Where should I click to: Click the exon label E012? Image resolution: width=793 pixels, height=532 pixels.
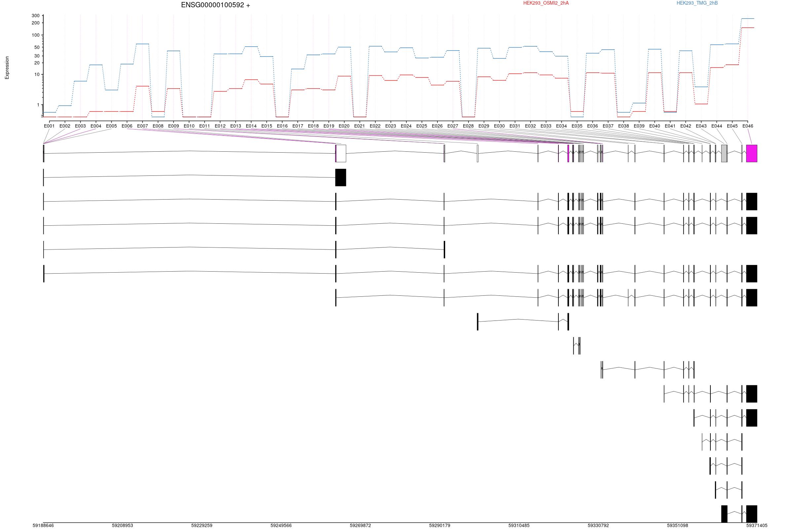220,126
